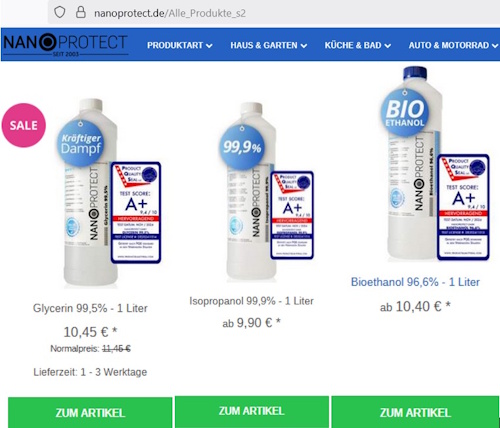Click the BIO Ethanol blue badge
The height and width of the screenshot is (428, 500).
(x=405, y=113)
